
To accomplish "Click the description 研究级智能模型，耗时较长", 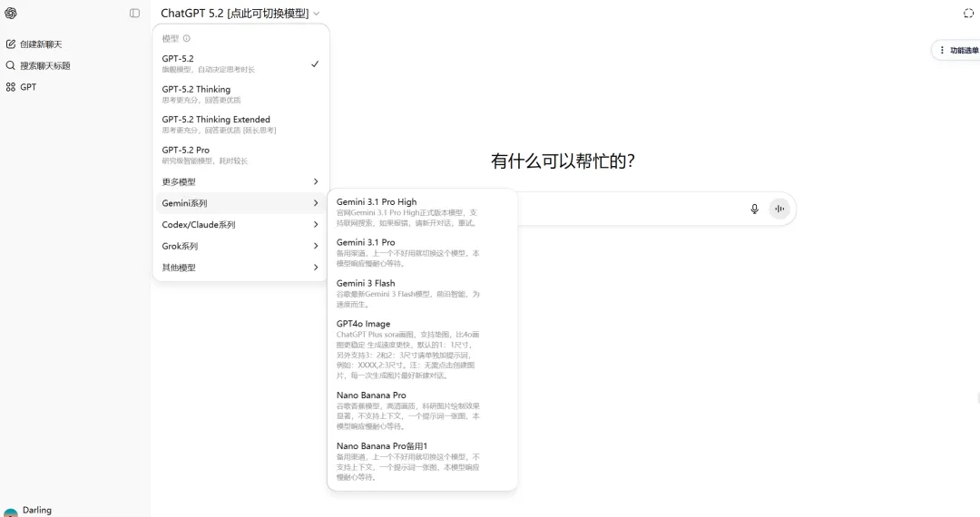I will tap(205, 161).
